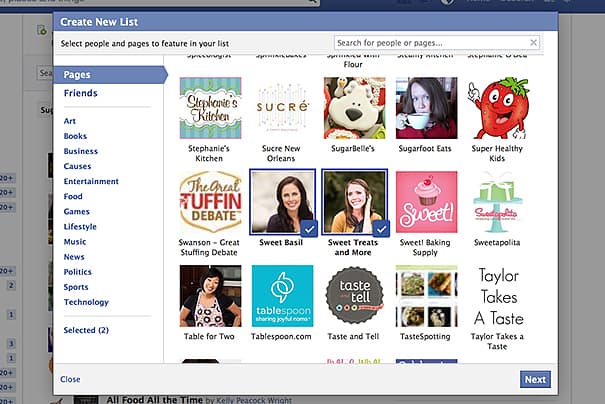Select the Taylor Takes A Taste logo
This screenshot has height=404, width=605.
click(x=498, y=296)
